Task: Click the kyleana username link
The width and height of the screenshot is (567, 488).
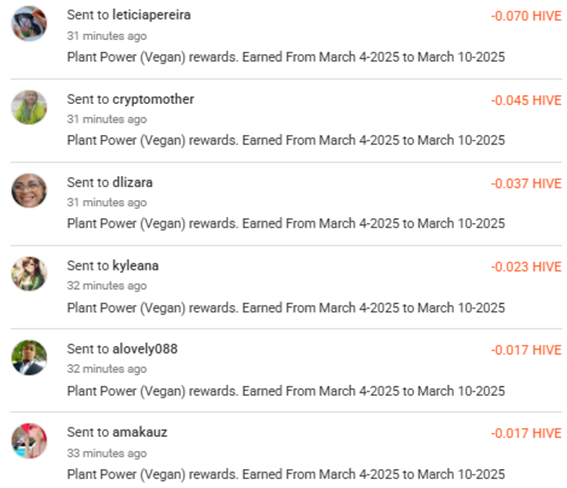Action: 135,266
